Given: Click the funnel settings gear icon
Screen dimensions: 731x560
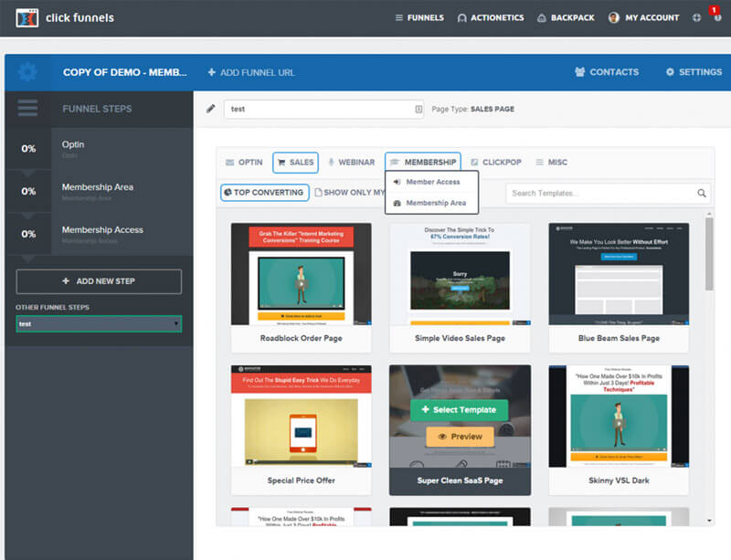Looking at the screenshot, I should [28, 72].
